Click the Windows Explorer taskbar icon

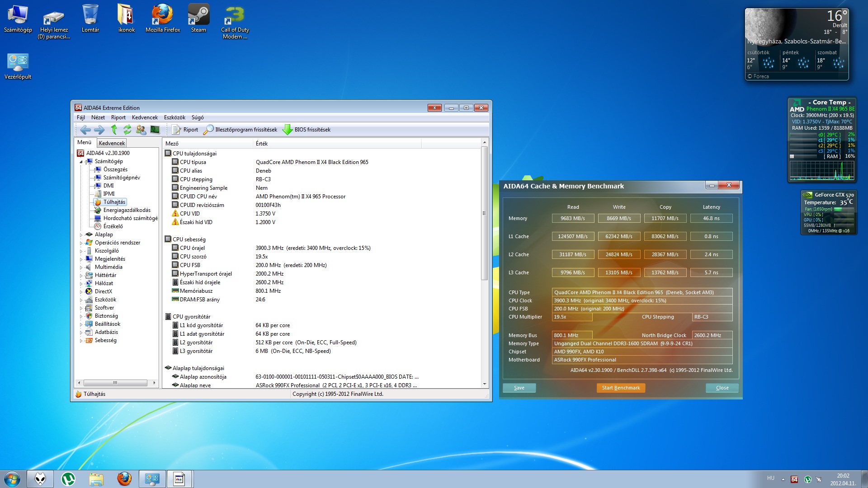pyautogui.click(x=96, y=479)
